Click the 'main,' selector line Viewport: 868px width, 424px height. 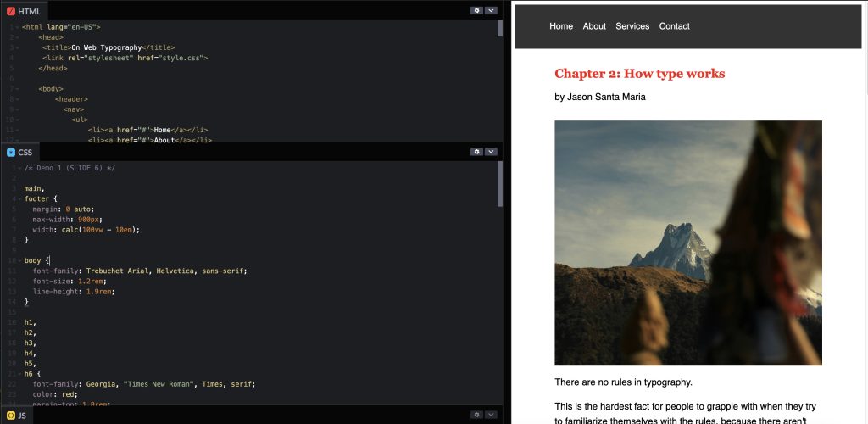point(34,189)
